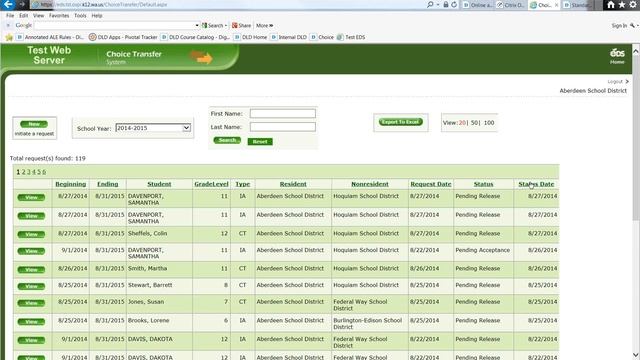The width and height of the screenshot is (640, 360).
Task: Go to results page 6
Action: pyautogui.click(x=44, y=172)
